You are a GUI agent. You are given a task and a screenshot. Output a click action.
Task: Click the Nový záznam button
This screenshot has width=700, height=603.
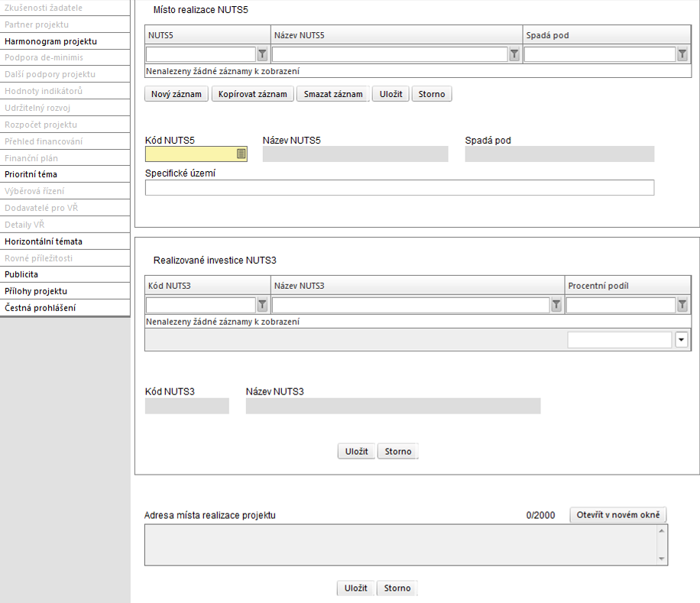177,94
